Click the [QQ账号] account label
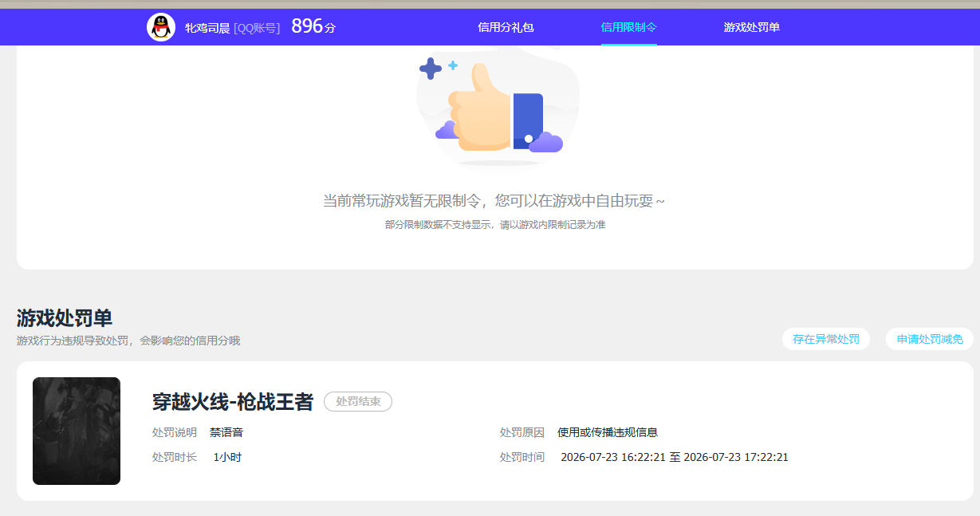980x516 pixels. (x=257, y=28)
